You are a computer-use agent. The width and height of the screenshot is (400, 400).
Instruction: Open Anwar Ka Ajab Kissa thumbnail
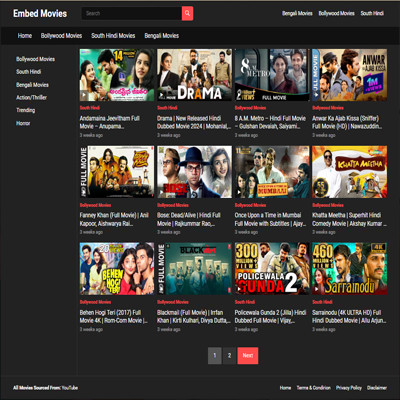pos(349,75)
